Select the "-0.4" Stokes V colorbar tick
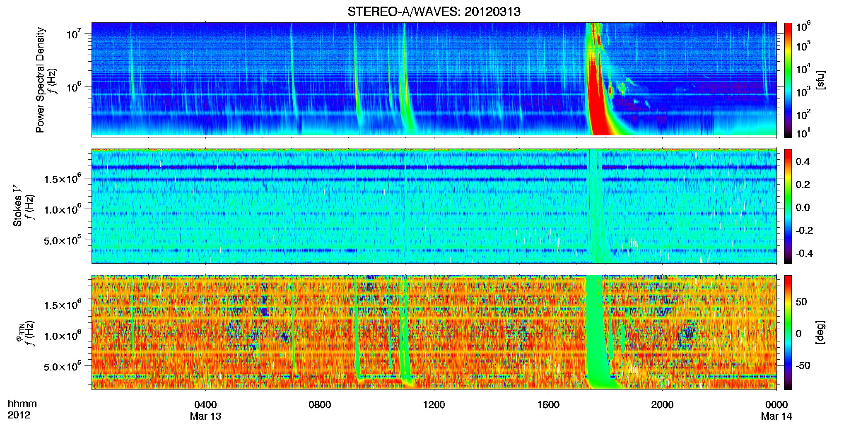 click(x=804, y=253)
